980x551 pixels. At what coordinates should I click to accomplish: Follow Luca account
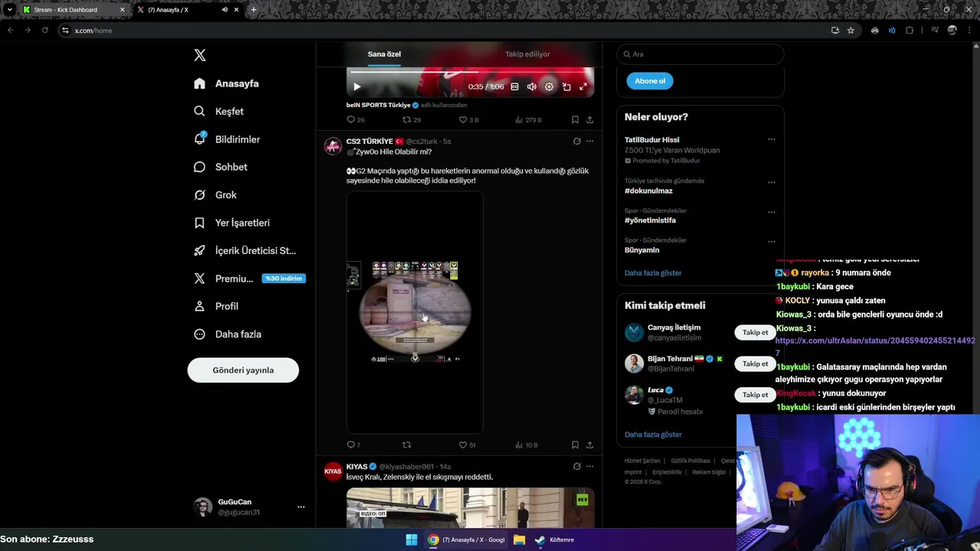point(755,395)
